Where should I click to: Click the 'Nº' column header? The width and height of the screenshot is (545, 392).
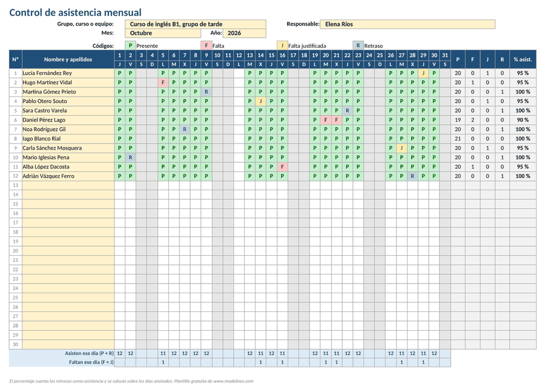click(x=16, y=59)
